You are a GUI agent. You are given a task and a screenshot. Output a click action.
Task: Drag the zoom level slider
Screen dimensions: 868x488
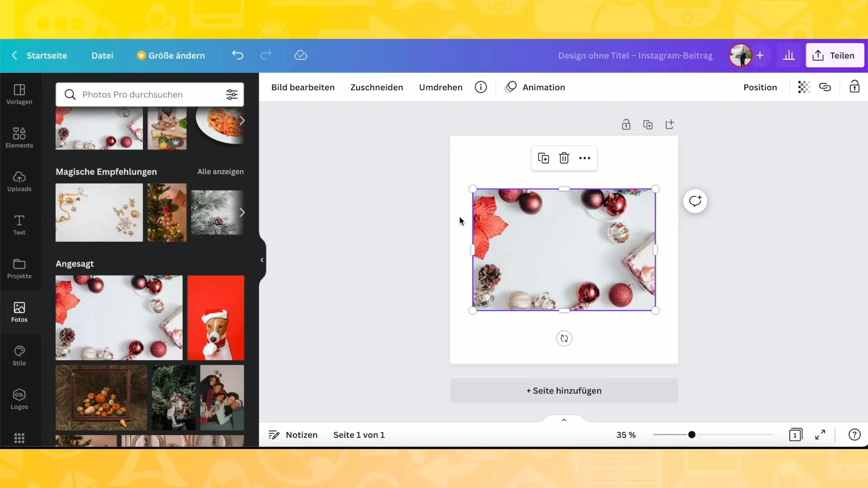coord(692,434)
